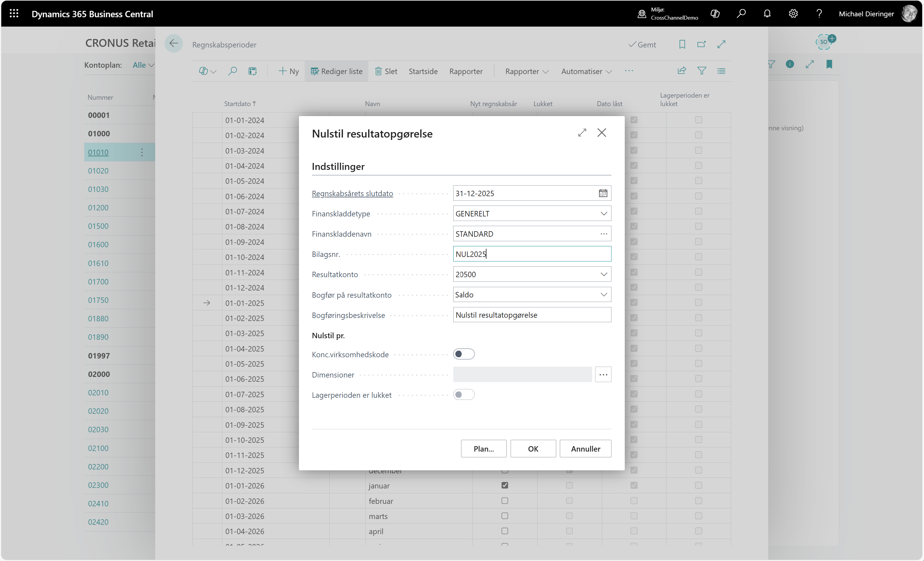This screenshot has width=924, height=561.
Task: Open Finanskladdenavn lookup ellipsis
Action: point(603,234)
